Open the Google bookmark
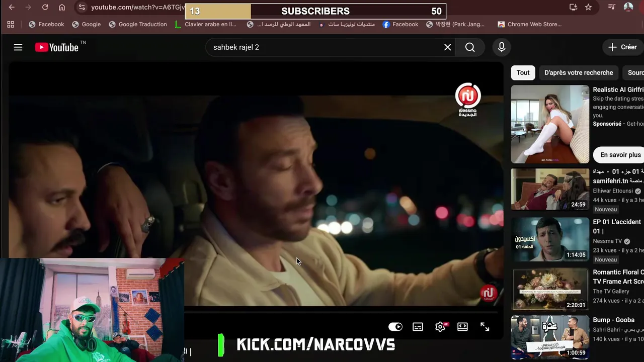 coord(87,24)
